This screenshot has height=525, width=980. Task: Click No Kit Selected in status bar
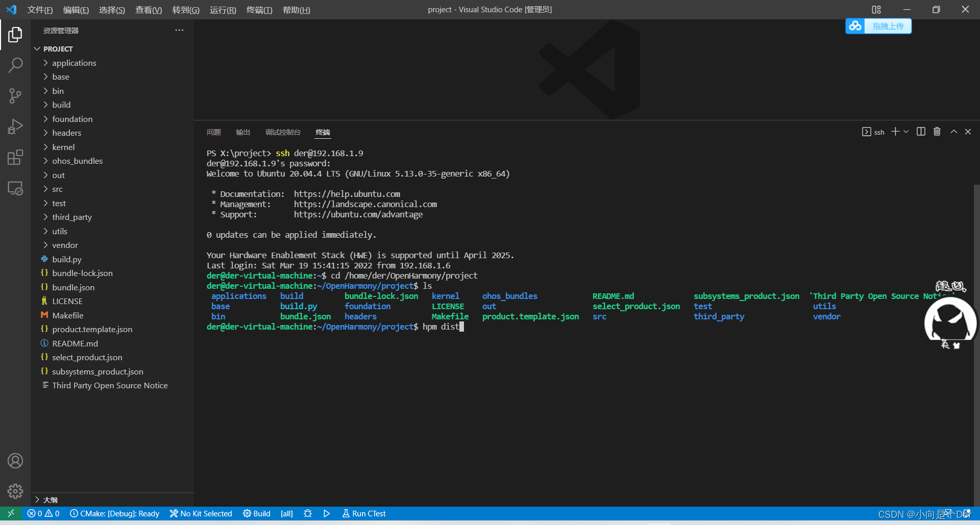(x=201, y=513)
